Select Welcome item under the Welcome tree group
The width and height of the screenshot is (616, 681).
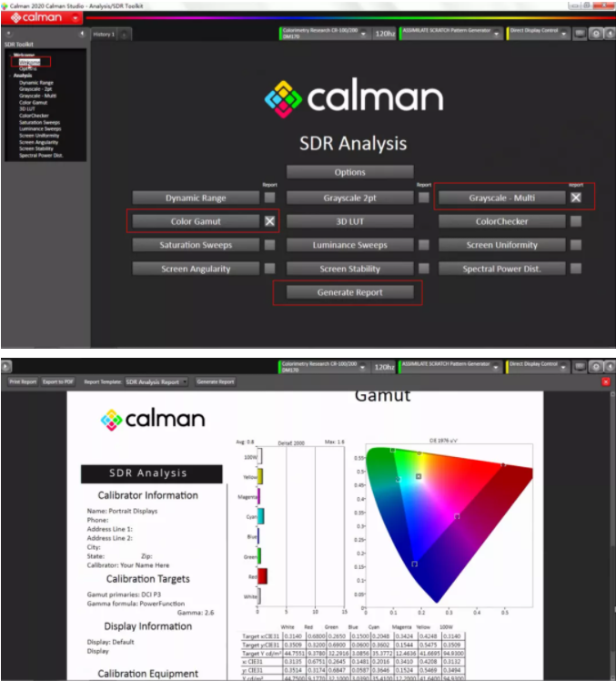click(29, 62)
